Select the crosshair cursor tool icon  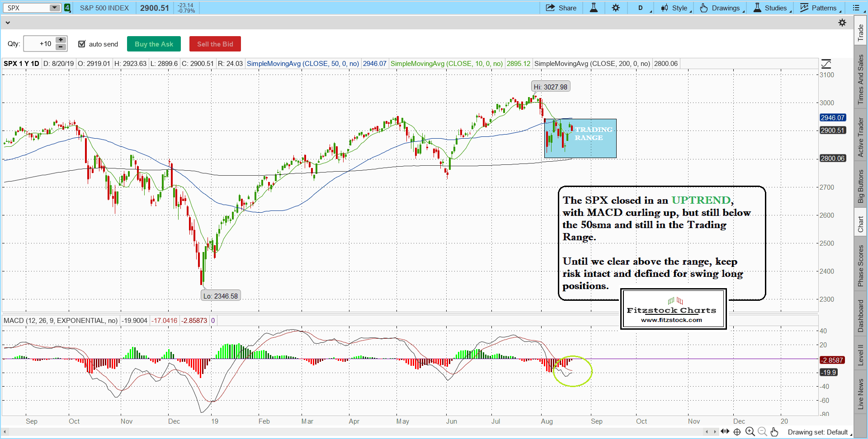pos(737,432)
